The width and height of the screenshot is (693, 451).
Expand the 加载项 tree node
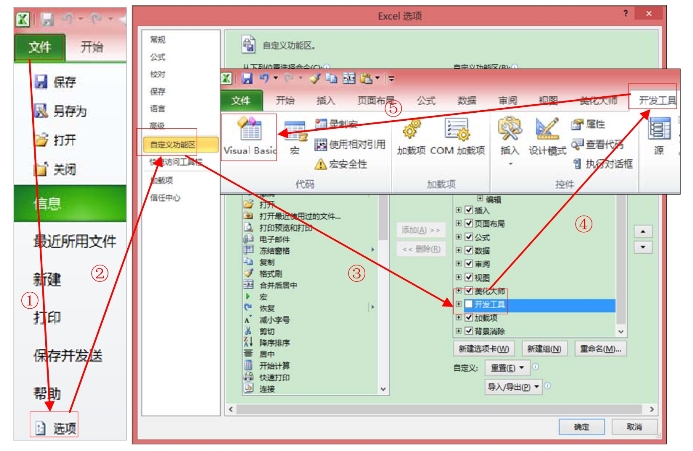tap(459, 317)
